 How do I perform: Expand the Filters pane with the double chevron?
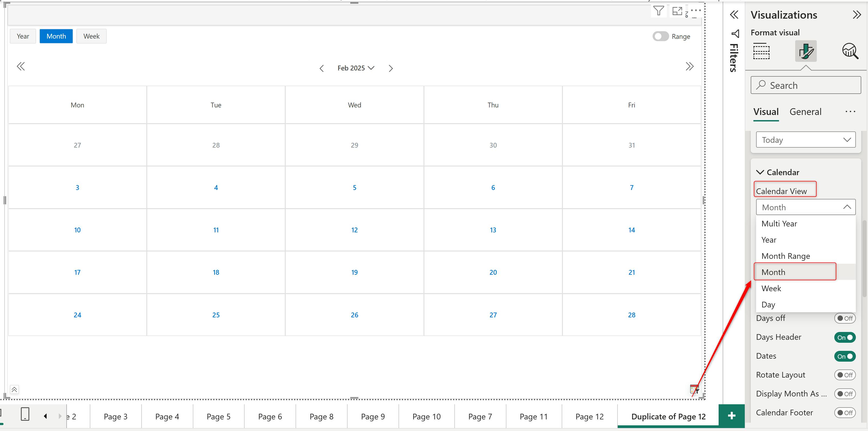coord(734,15)
